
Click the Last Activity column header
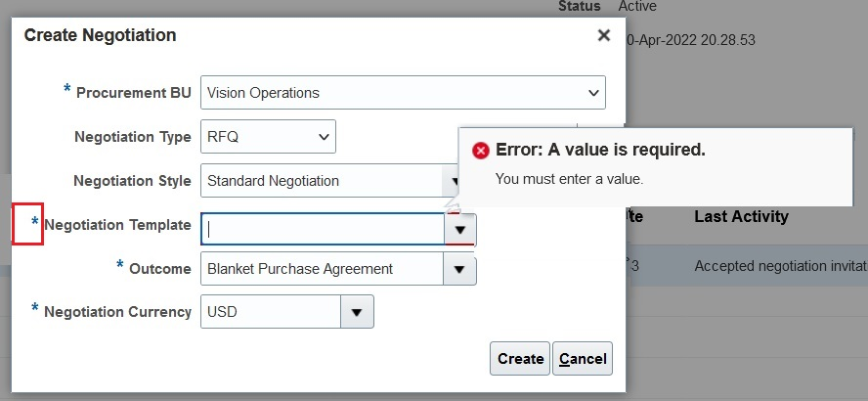(x=741, y=216)
